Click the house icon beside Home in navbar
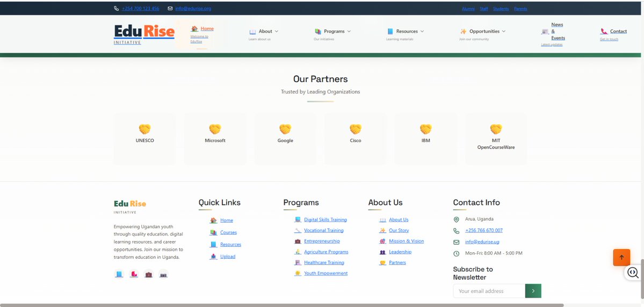This screenshot has width=644, height=307. [194, 29]
